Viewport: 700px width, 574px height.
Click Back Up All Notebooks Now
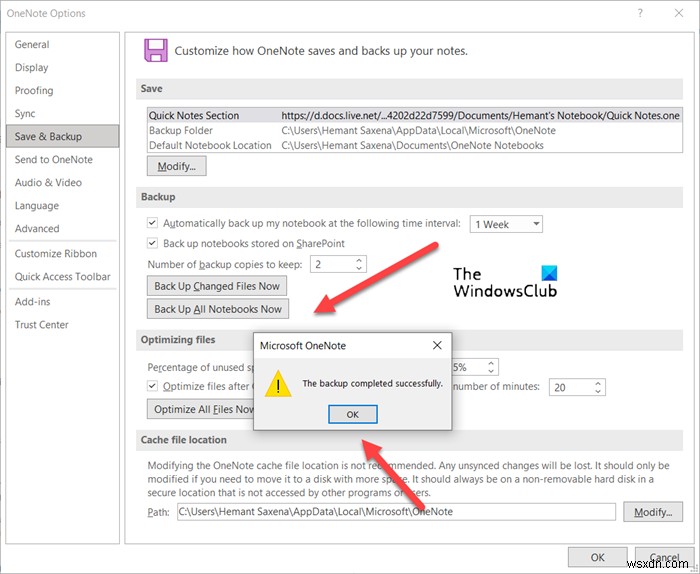[x=218, y=309]
